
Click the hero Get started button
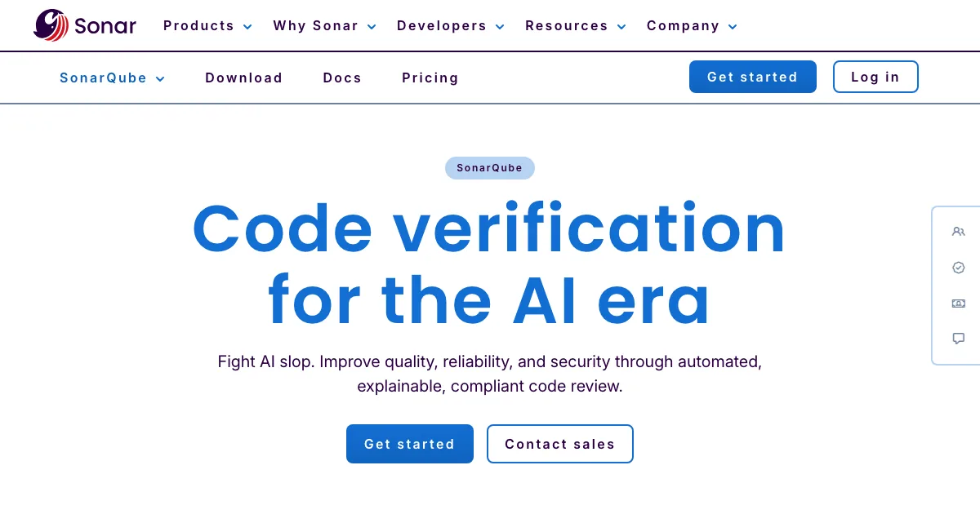tap(409, 444)
